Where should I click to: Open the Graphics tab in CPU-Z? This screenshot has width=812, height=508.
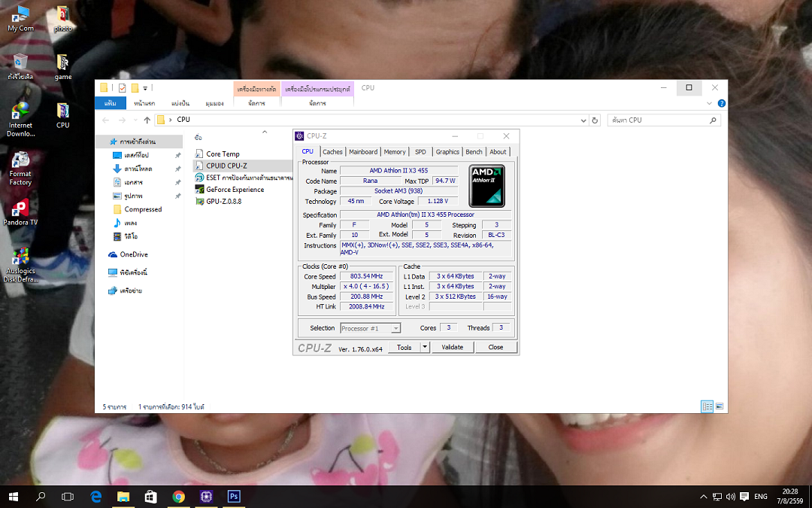pos(447,152)
